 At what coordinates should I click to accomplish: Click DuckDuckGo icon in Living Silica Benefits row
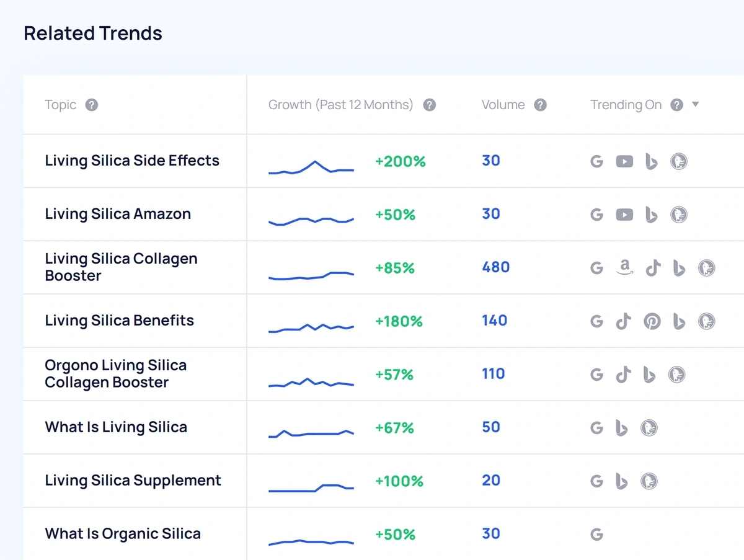pyautogui.click(x=706, y=321)
